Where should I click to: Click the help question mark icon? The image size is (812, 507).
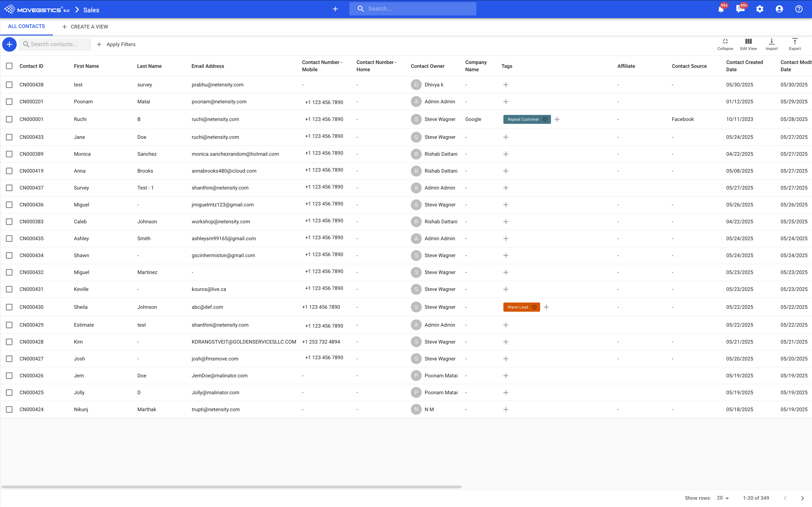tap(798, 9)
